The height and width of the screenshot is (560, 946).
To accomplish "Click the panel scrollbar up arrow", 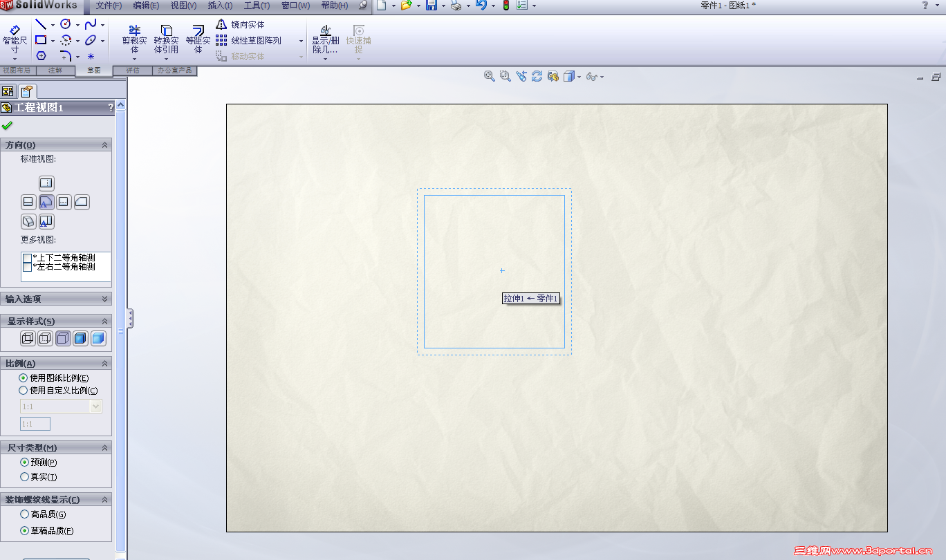I will [121, 105].
